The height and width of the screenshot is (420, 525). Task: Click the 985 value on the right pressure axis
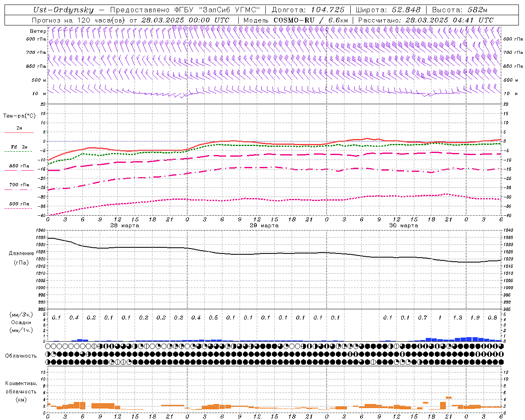(x=508, y=309)
